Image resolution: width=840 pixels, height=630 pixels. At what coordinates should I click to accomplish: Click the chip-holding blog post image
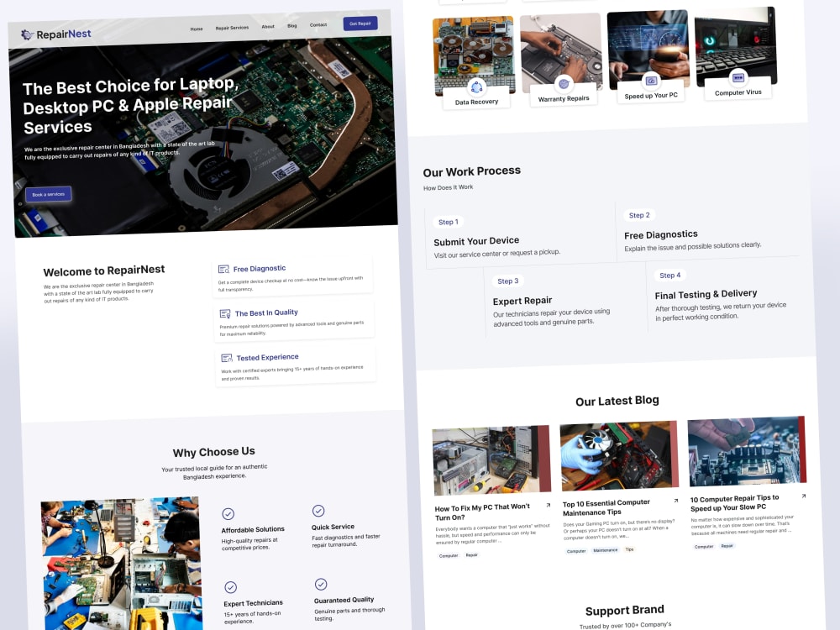747,451
